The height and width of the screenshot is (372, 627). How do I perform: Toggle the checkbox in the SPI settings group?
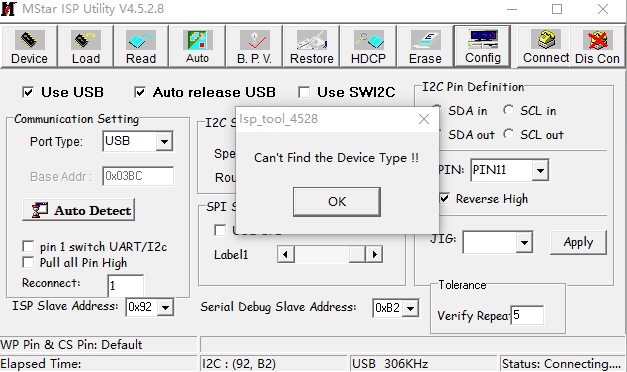coord(220,230)
